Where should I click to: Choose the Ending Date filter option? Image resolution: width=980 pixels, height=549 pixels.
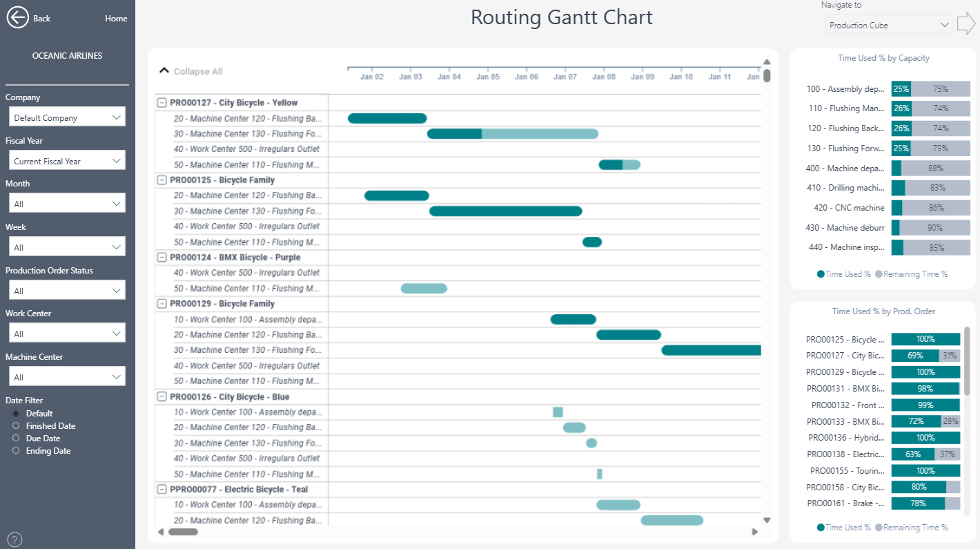pyautogui.click(x=16, y=451)
